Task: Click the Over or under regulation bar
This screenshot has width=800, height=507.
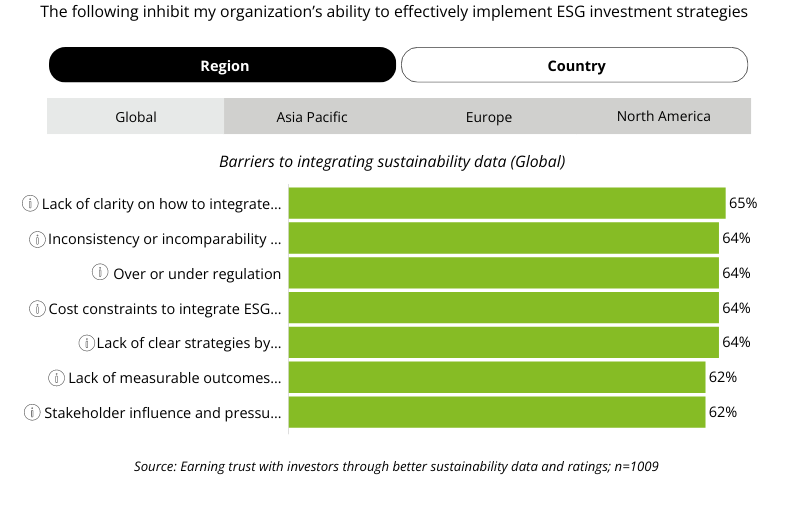Action: (x=503, y=273)
